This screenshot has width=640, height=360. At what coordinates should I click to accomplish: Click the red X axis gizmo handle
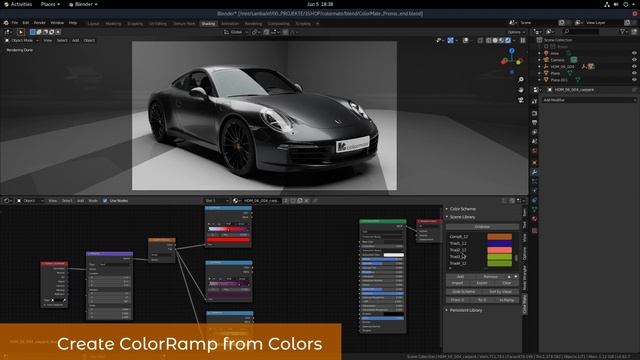pos(504,61)
